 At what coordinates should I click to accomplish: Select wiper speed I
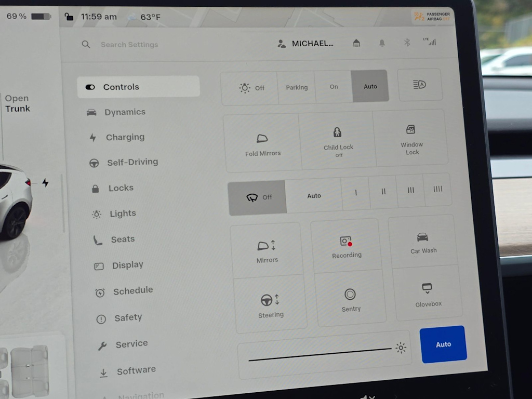(355, 193)
